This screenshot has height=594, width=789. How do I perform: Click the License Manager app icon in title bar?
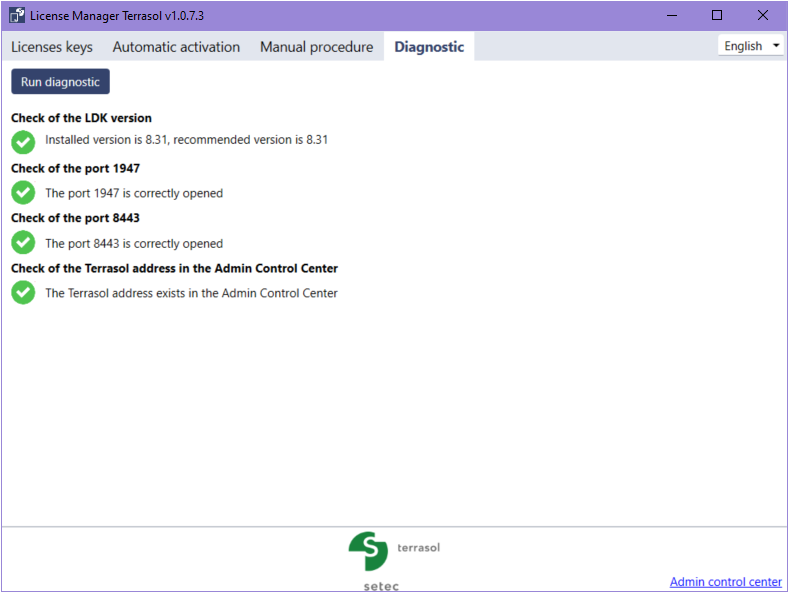[x=17, y=15]
